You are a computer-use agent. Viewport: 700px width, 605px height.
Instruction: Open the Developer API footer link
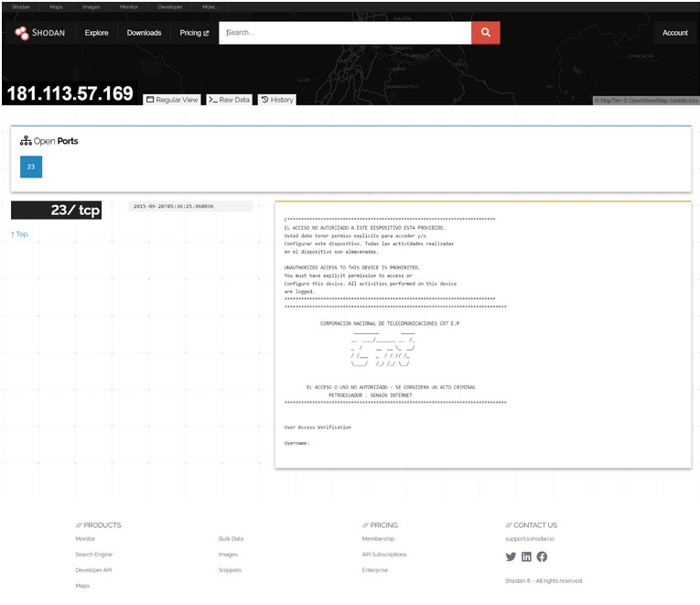93,569
